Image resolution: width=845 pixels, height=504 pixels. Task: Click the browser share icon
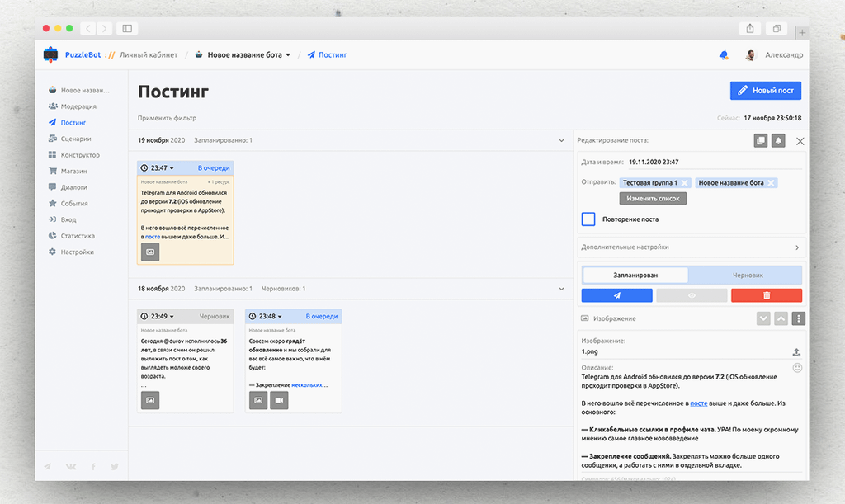[749, 29]
